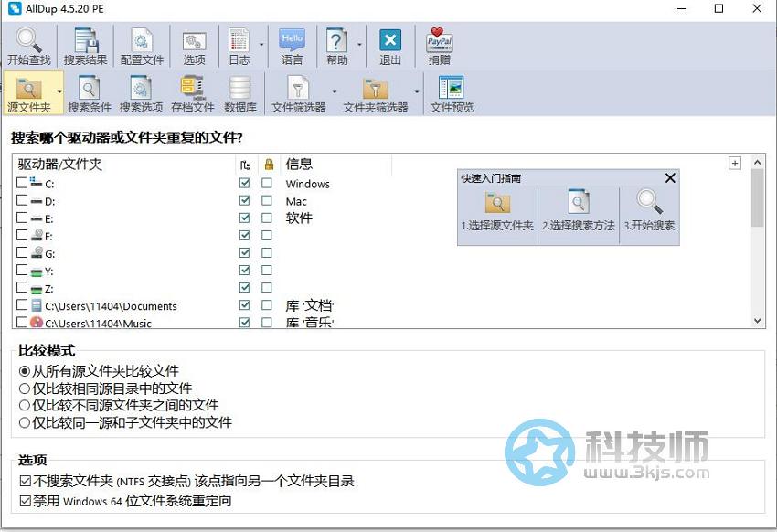Select 仅比较相同源目录中的文件 radio button
Screen dimensions: 777x532
point(25,388)
